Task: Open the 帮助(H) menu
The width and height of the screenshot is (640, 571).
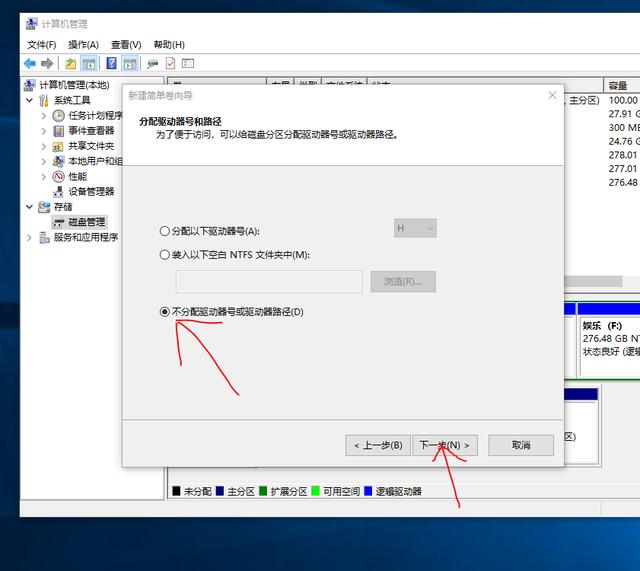Action: click(x=169, y=44)
